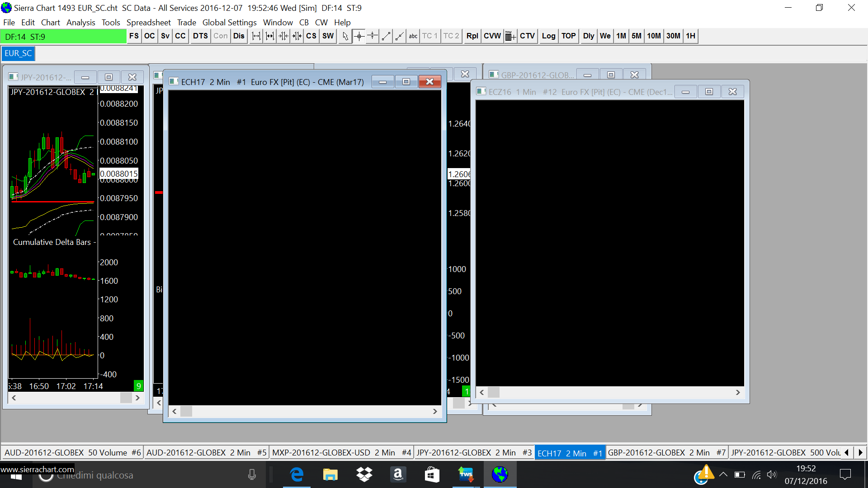Switch to GBP-201612-GLOBEX 2 Min #7 tab
Image resolution: width=868 pixels, height=488 pixels.
tap(666, 453)
